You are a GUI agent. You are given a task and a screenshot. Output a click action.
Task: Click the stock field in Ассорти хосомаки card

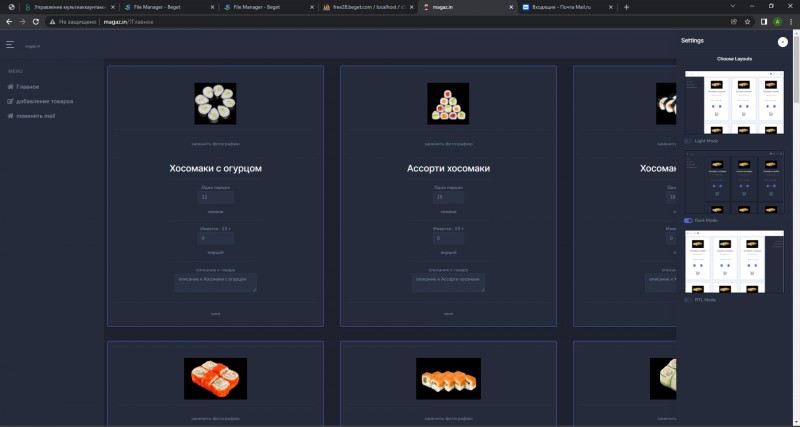pyautogui.click(x=448, y=238)
